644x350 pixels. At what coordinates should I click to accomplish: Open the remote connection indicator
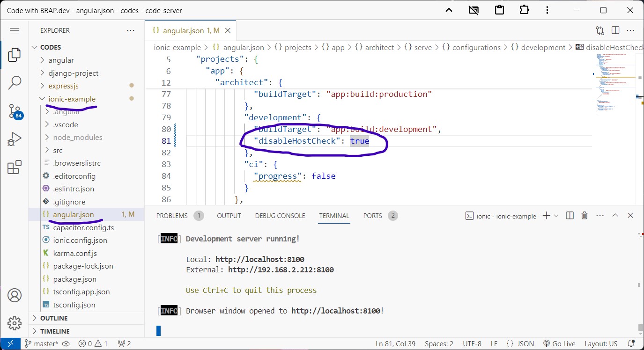click(x=10, y=343)
